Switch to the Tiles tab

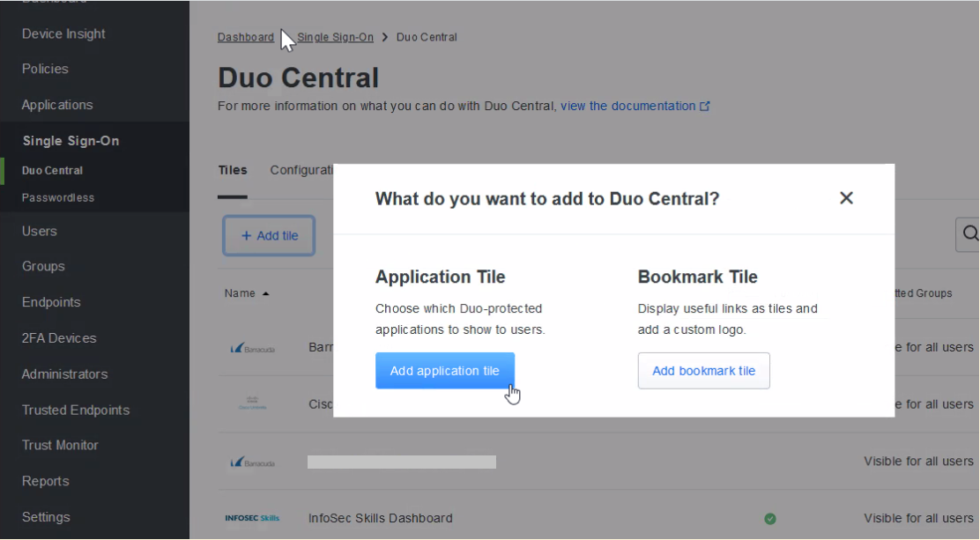pyautogui.click(x=233, y=170)
